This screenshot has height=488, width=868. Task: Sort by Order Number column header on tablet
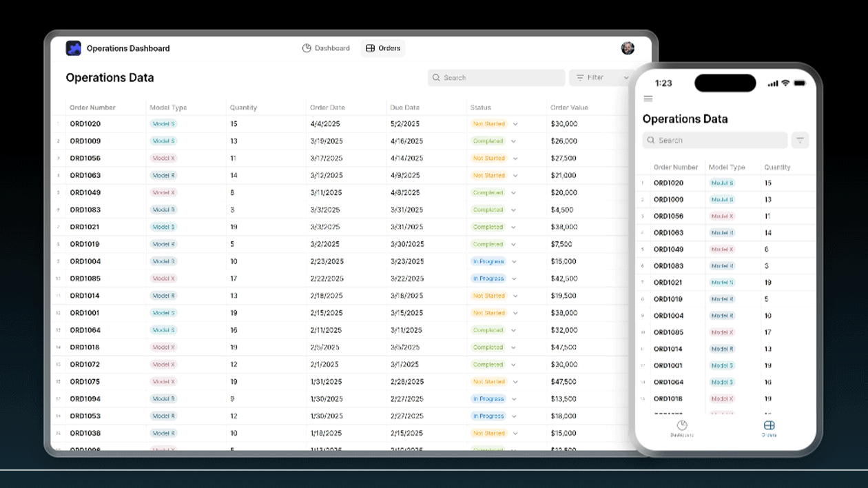tap(93, 108)
